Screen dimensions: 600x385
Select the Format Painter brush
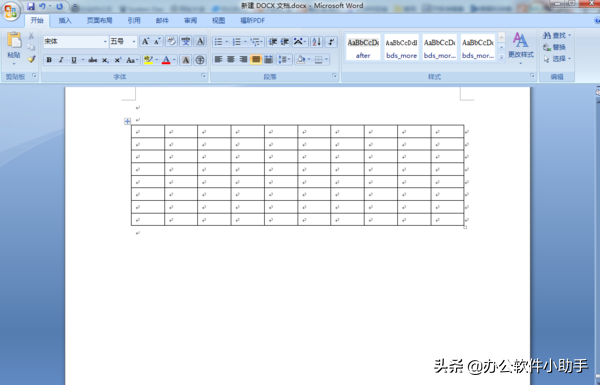[31, 59]
